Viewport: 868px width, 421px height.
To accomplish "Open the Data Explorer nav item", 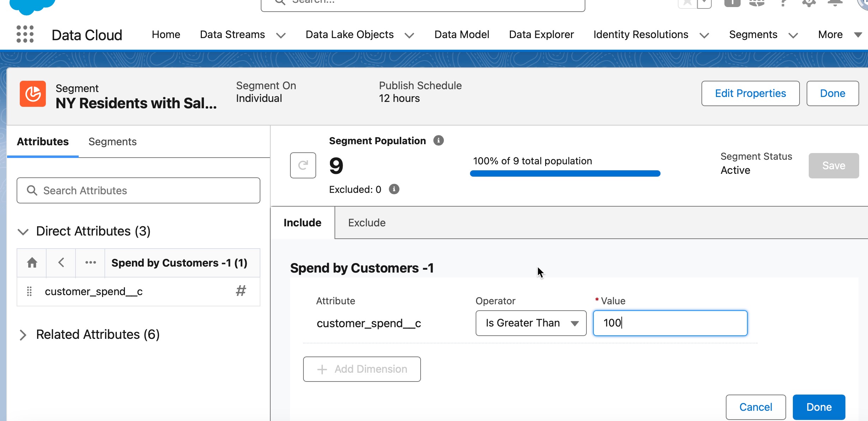I will coord(541,35).
